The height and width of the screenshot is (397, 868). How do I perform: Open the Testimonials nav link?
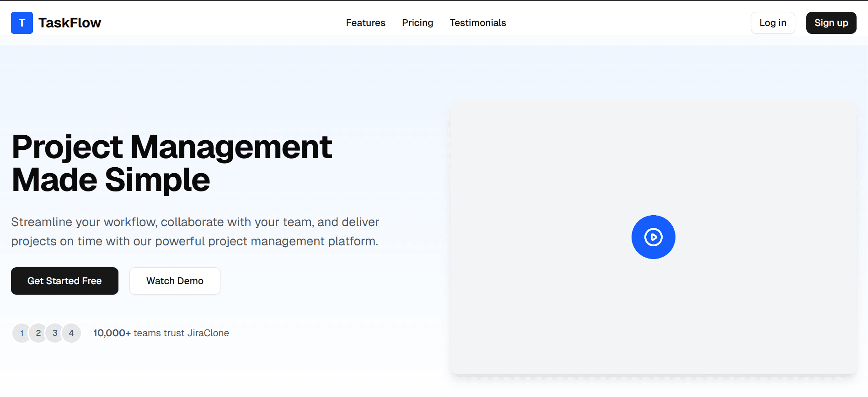click(x=478, y=23)
